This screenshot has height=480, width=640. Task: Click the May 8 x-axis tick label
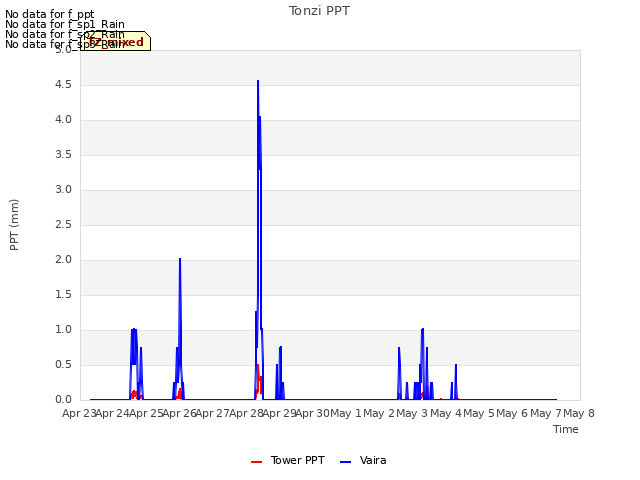tap(579, 413)
